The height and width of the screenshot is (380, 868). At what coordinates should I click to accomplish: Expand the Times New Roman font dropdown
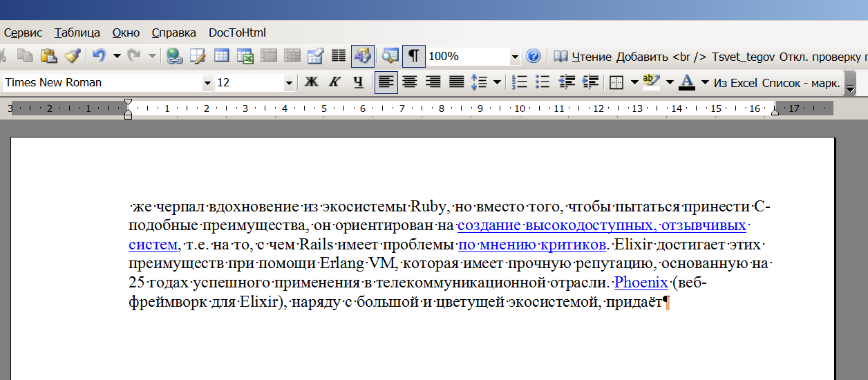pyautogui.click(x=207, y=83)
